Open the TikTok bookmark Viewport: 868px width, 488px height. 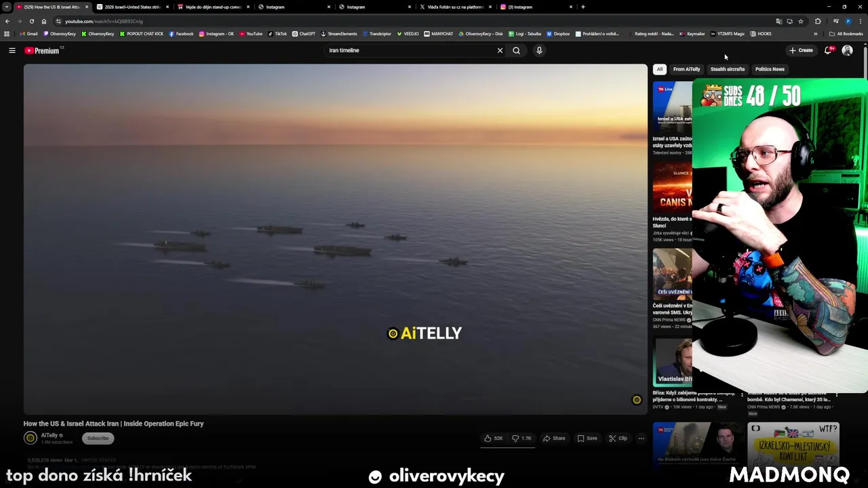[x=277, y=34]
